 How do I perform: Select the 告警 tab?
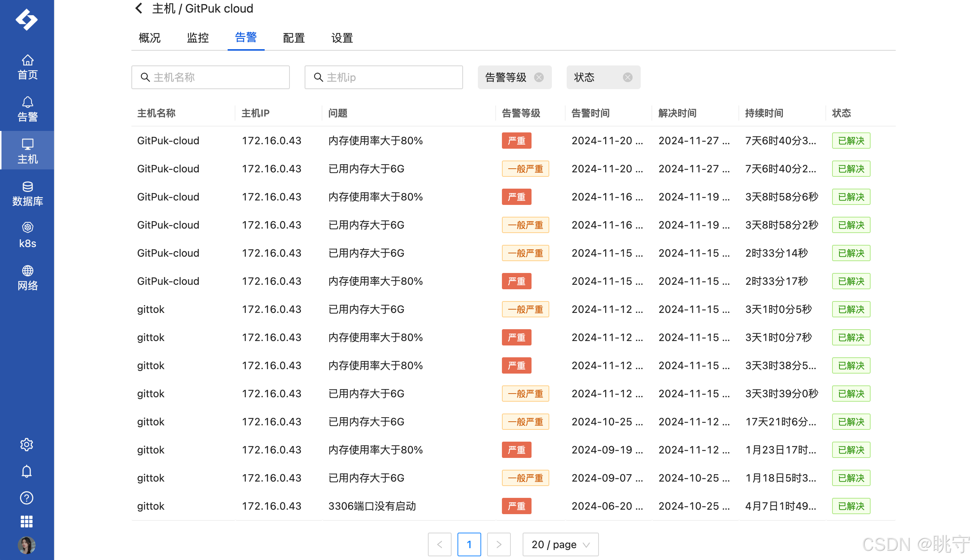point(245,37)
